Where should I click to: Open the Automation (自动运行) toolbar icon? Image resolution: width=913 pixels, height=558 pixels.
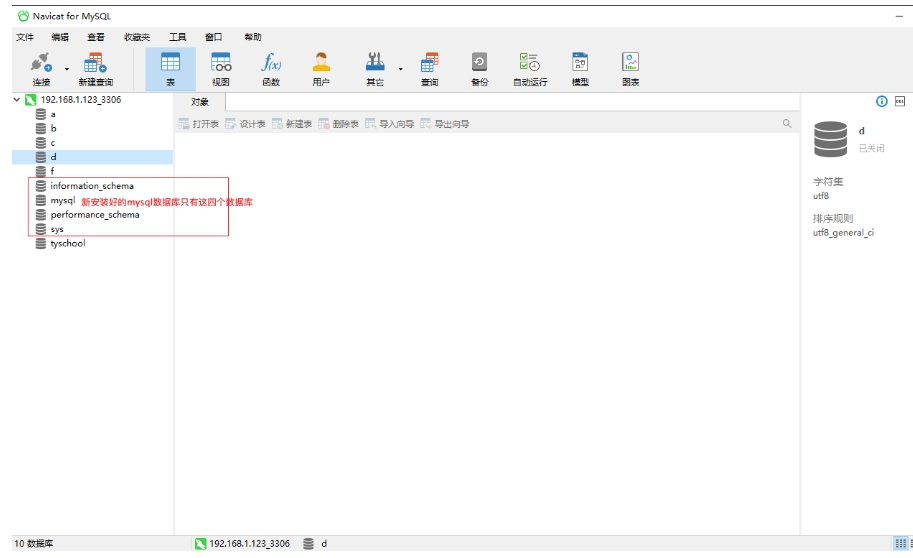(530, 68)
